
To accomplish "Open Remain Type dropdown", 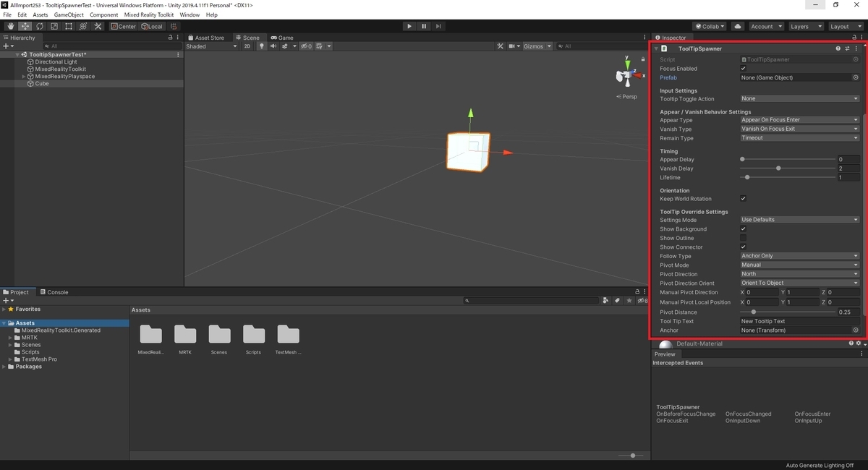I will click(799, 138).
